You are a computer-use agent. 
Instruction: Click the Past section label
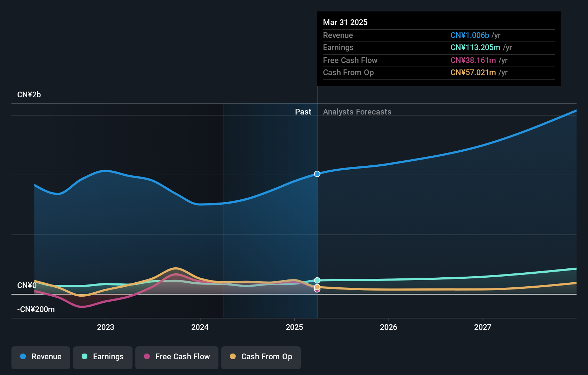(x=303, y=112)
